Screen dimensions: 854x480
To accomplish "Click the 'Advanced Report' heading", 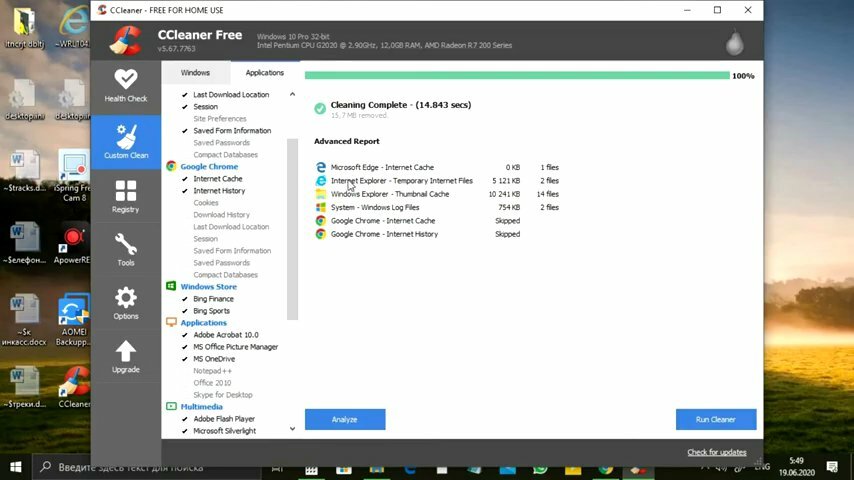I will pos(346,141).
